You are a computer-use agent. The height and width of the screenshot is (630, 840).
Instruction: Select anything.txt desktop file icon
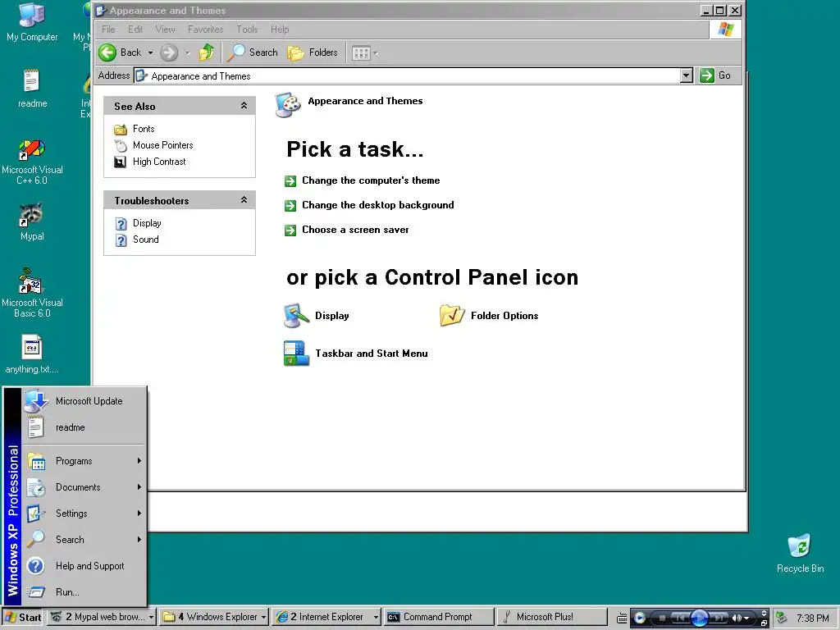32,354
